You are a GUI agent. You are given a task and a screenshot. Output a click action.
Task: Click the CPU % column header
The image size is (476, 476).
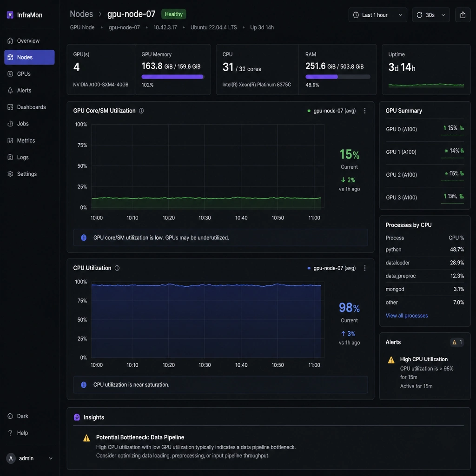(456, 238)
